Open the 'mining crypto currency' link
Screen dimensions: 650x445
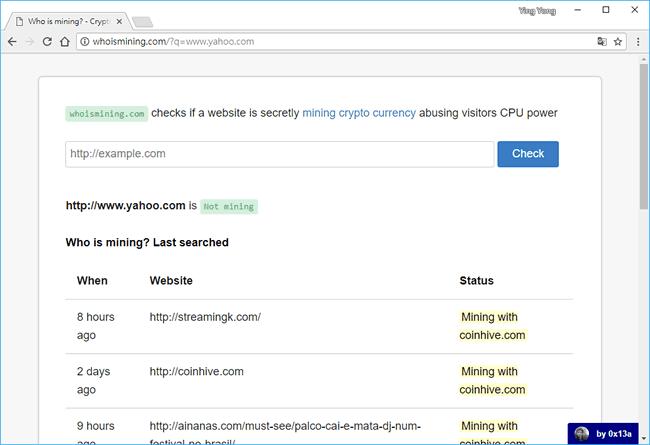[359, 113]
